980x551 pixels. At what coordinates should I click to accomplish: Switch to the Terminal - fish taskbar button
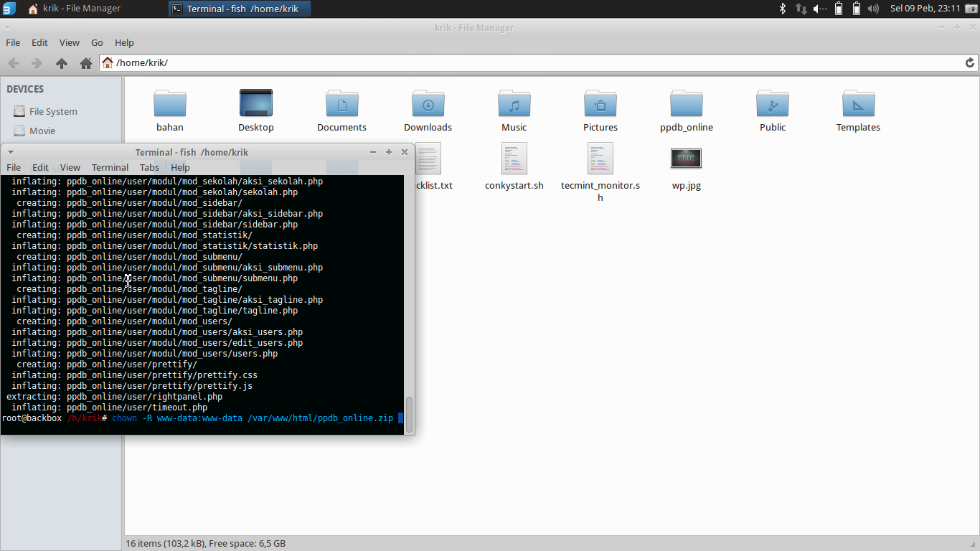click(x=240, y=9)
